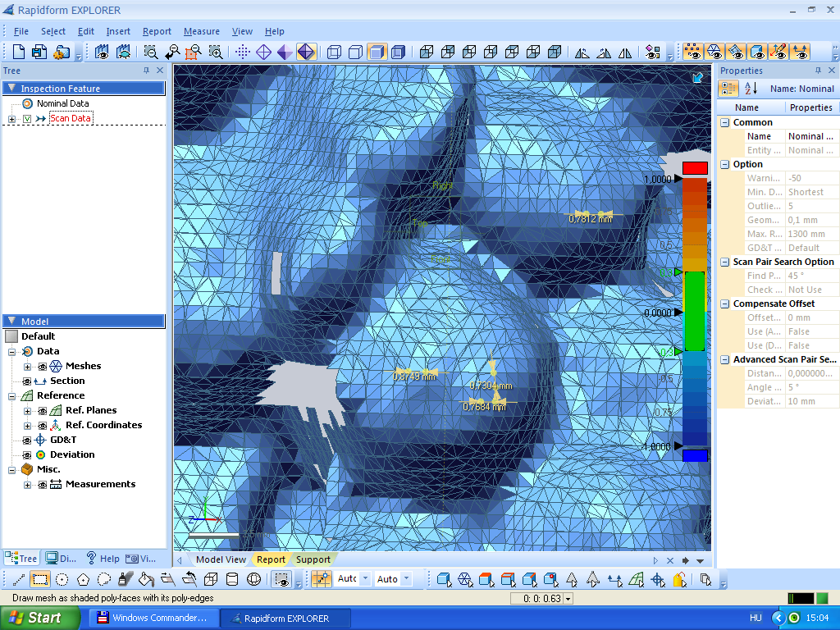Switch to the Report tab
This screenshot has height=630, width=840.
coord(271,559)
